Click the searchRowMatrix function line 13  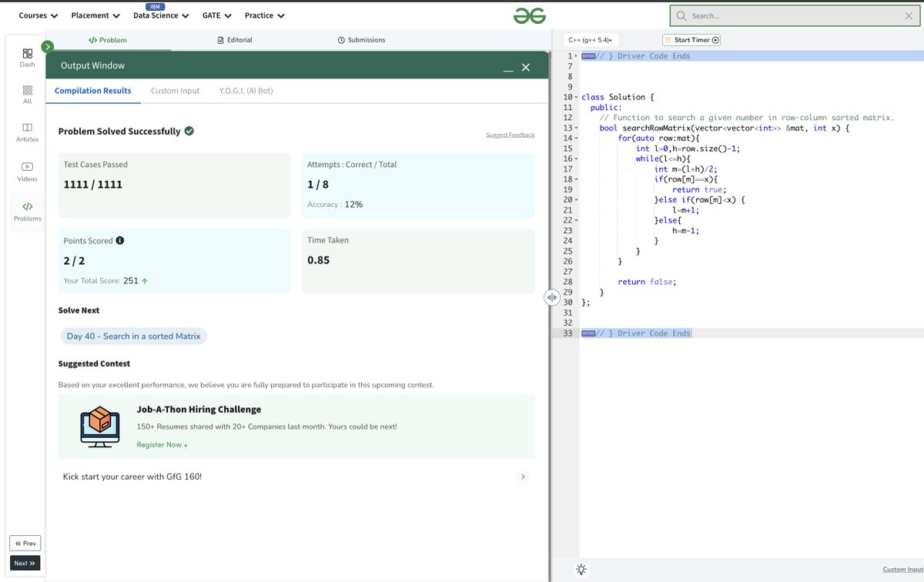(x=725, y=128)
